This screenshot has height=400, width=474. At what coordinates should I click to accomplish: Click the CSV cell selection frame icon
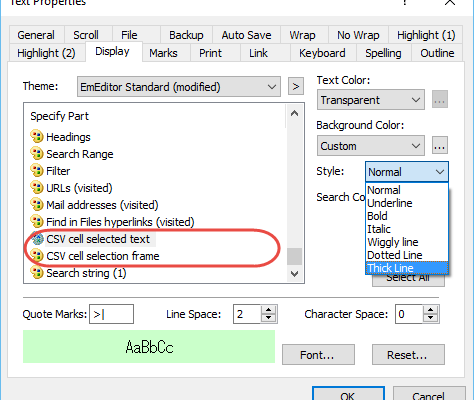click(x=37, y=256)
